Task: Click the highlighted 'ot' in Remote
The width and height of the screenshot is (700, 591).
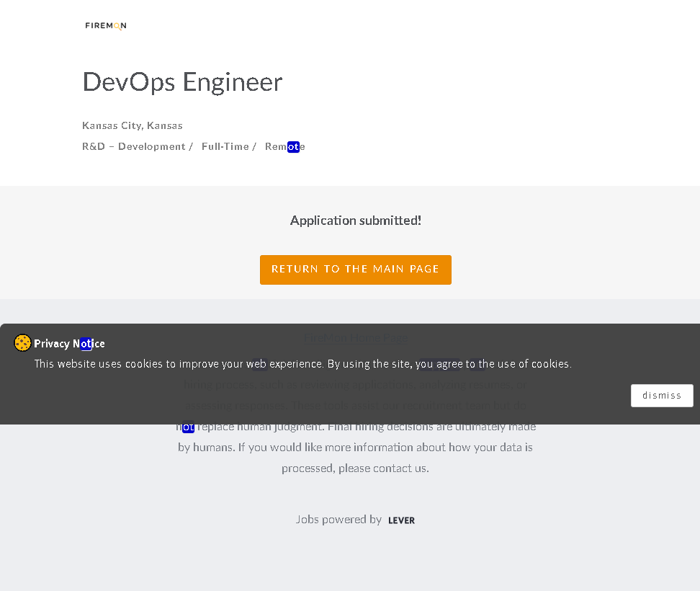Action: 293,147
